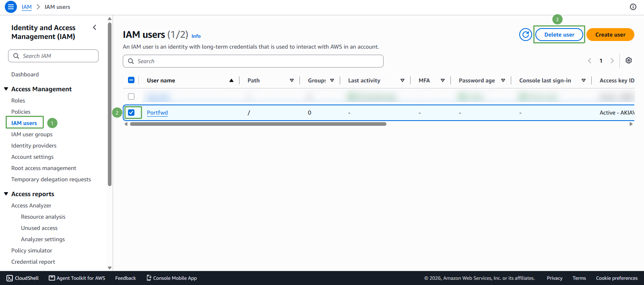Open CloudShell from the footer
This screenshot has height=285, width=644.
[x=23, y=278]
